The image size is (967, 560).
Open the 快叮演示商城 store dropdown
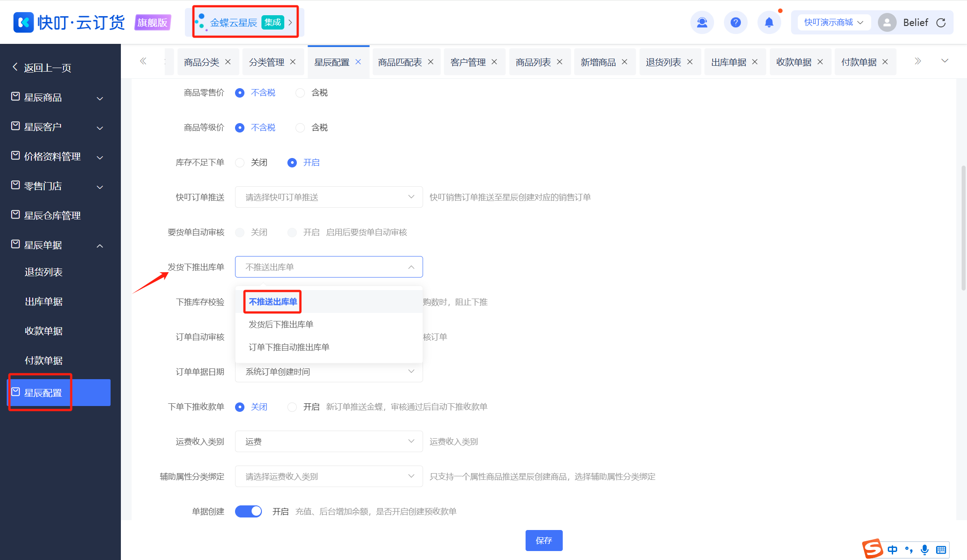coord(834,22)
